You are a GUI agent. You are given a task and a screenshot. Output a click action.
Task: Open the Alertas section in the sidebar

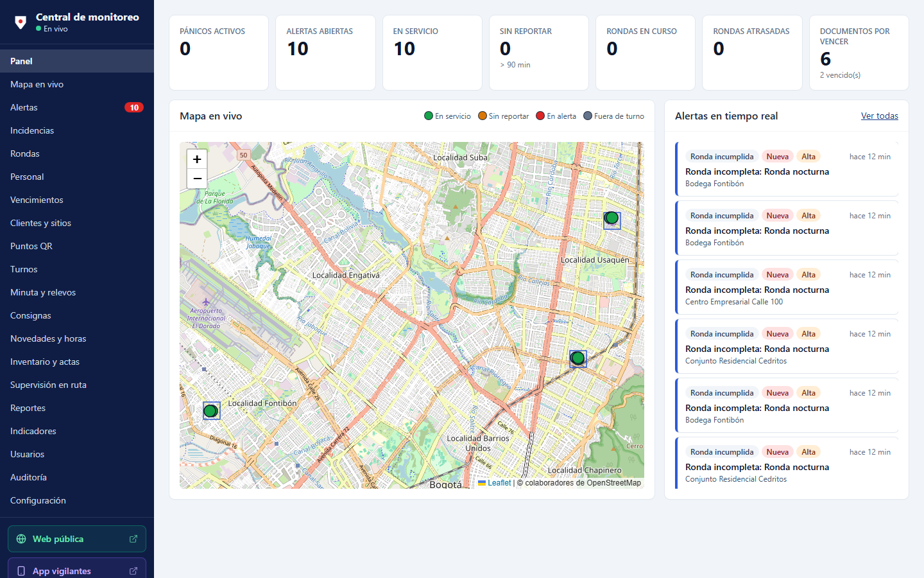point(77,107)
